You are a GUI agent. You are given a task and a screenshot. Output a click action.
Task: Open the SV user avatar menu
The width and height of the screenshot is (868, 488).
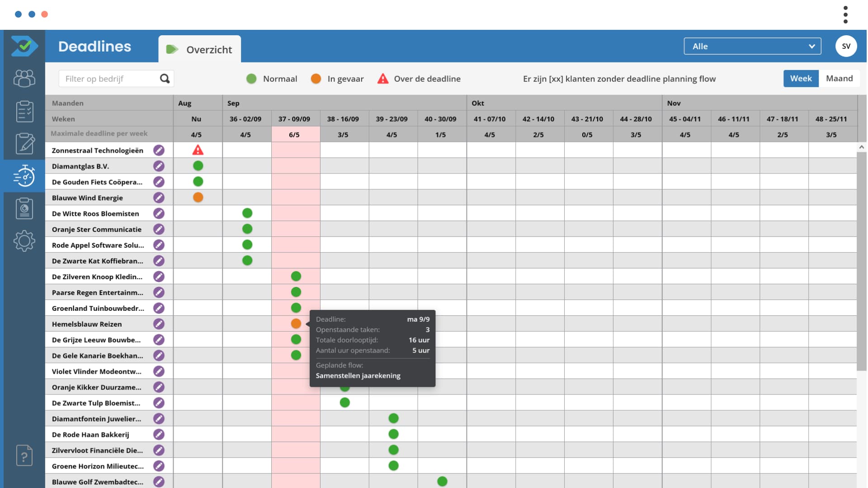tap(846, 46)
